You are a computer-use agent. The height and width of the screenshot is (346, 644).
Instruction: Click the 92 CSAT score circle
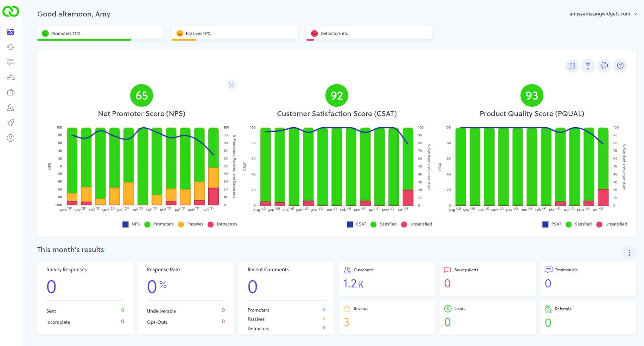(337, 95)
